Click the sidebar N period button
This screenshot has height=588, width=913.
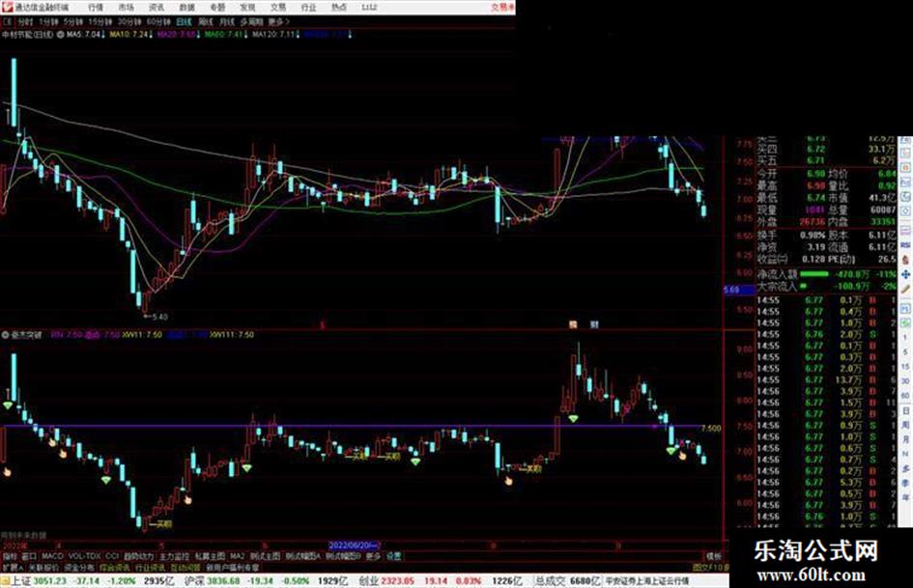[905, 454]
